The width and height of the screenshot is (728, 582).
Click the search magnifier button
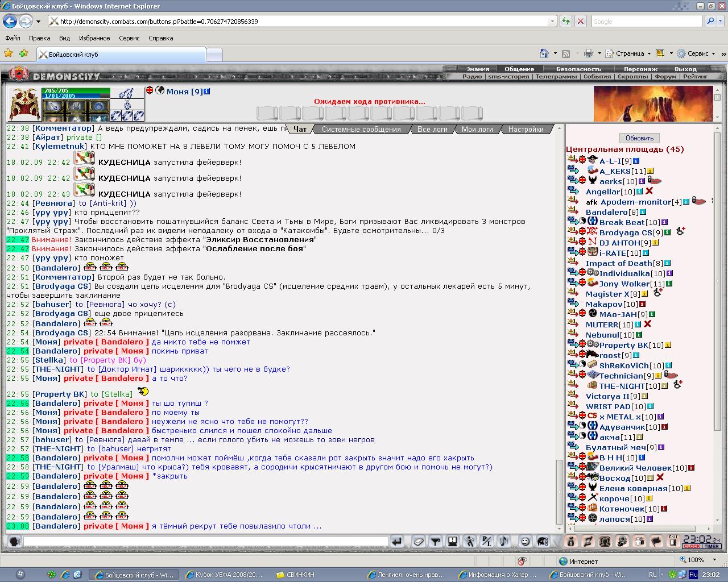(710, 21)
